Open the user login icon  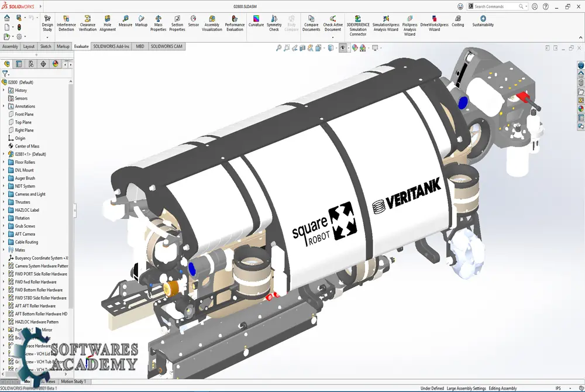(535, 6)
